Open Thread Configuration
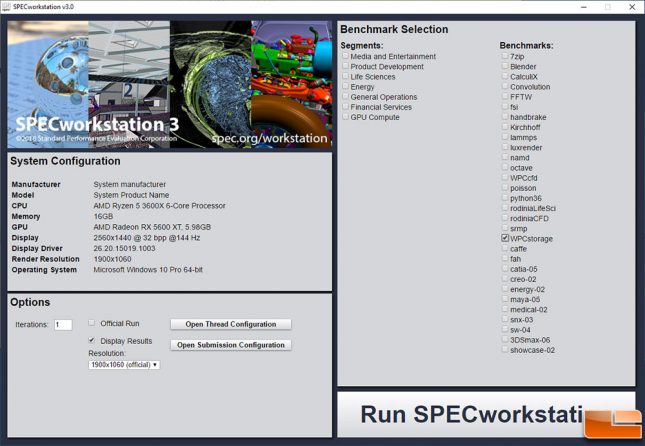This screenshot has height=446, width=645. [231, 324]
